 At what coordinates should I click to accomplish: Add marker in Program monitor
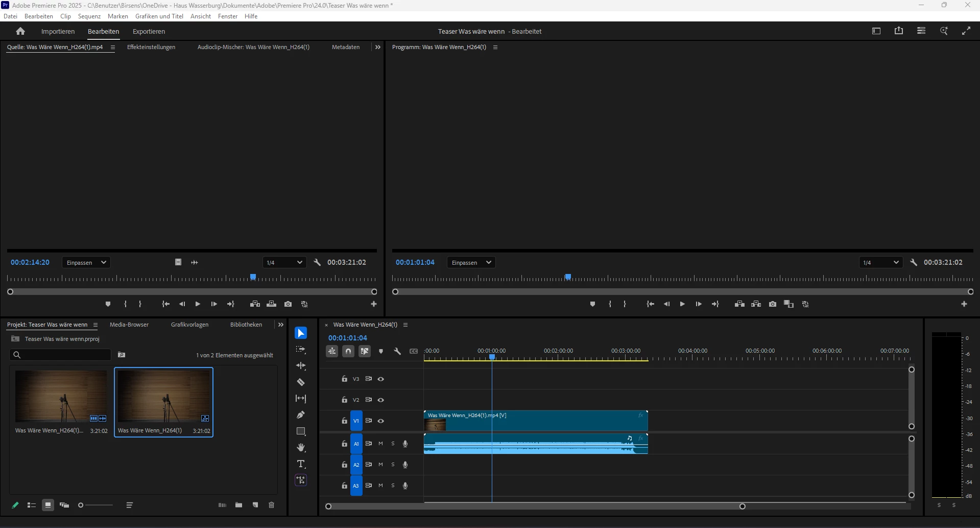[x=592, y=304]
